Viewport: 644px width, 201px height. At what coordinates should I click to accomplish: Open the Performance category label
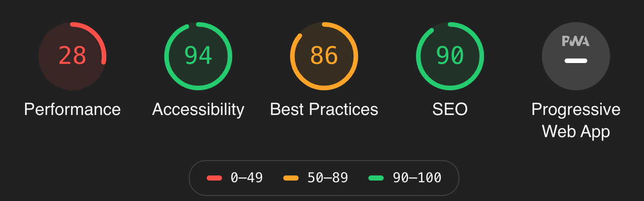[72, 109]
